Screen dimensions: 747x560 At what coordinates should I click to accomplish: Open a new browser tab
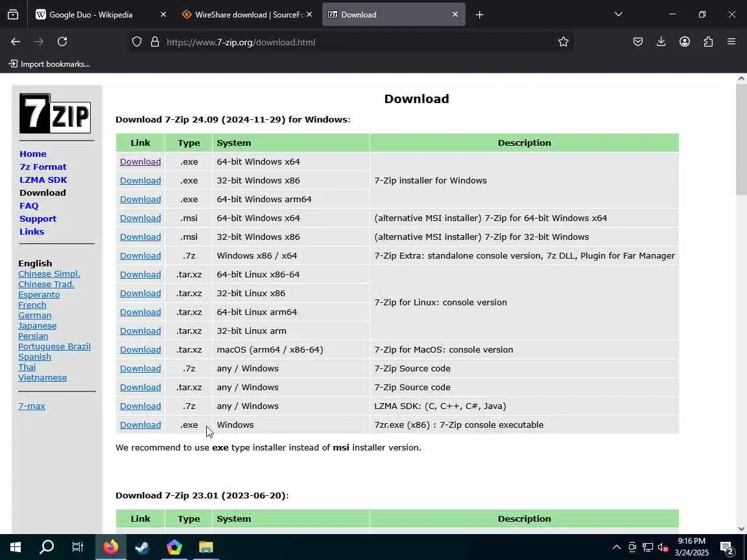(x=480, y=15)
